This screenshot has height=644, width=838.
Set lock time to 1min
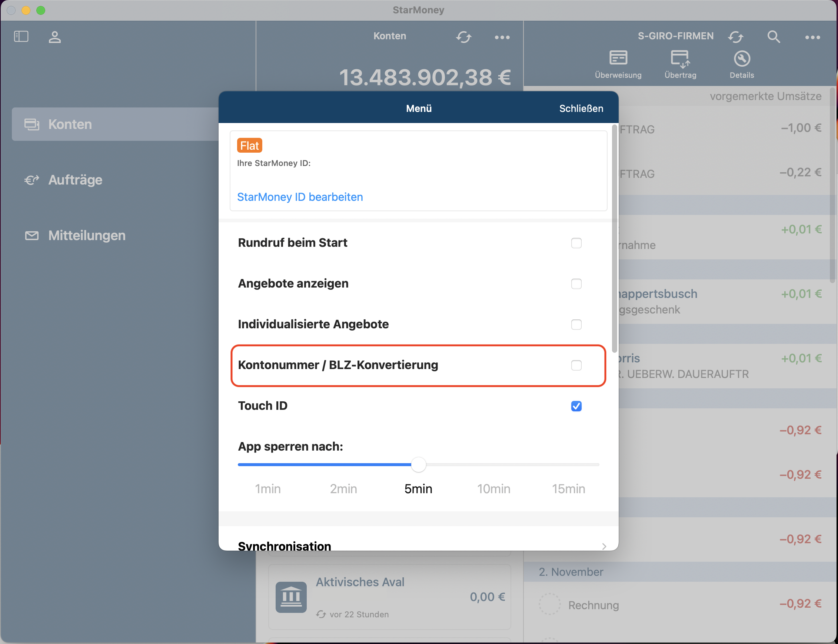coord(268,489)
